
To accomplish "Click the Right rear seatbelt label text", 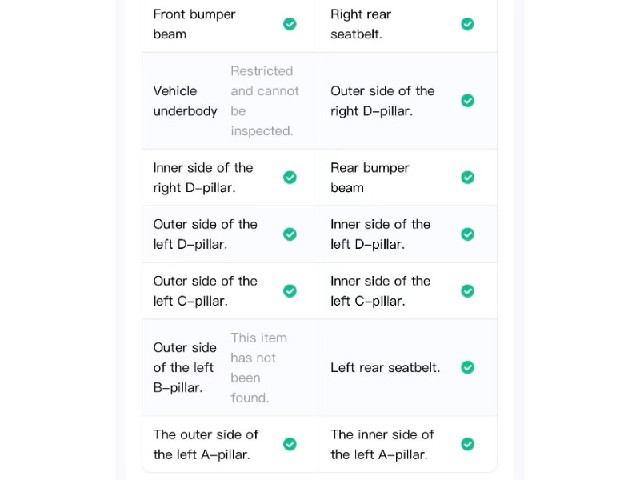I will pos(361,24).
